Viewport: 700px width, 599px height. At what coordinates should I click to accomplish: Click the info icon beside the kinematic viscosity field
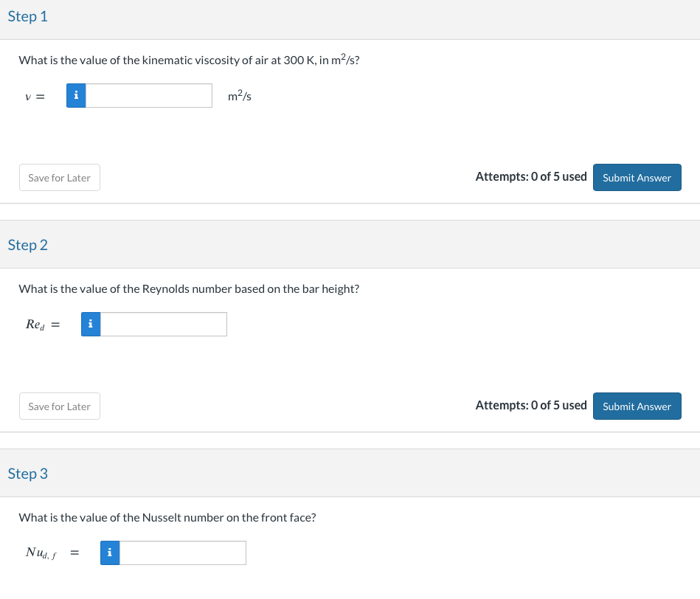(x=76, y=95)
